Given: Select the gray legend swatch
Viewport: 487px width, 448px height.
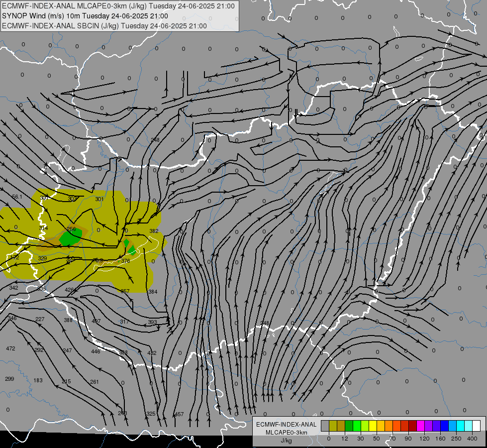Looking at the screenshot, I should tap(325, 426).
